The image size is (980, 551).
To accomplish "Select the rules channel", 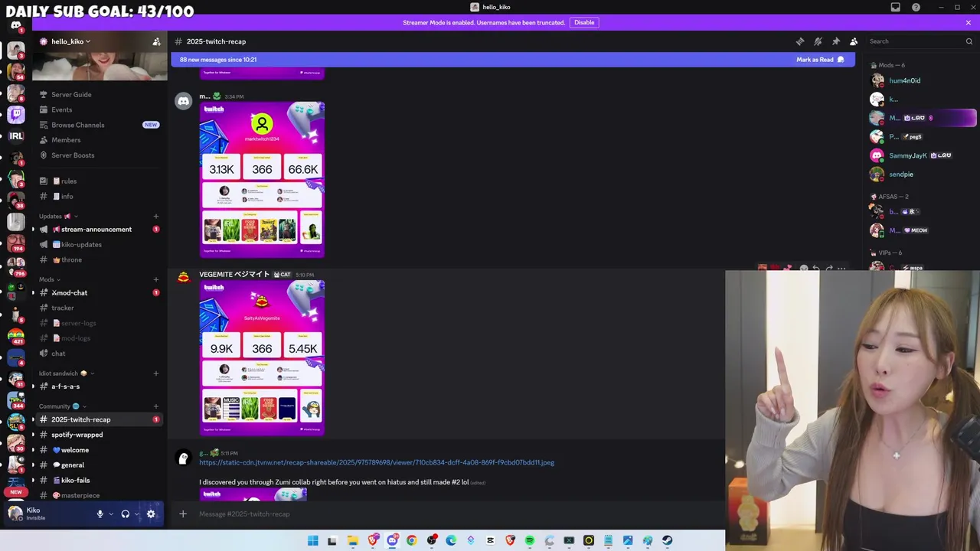I will [100, 181].
